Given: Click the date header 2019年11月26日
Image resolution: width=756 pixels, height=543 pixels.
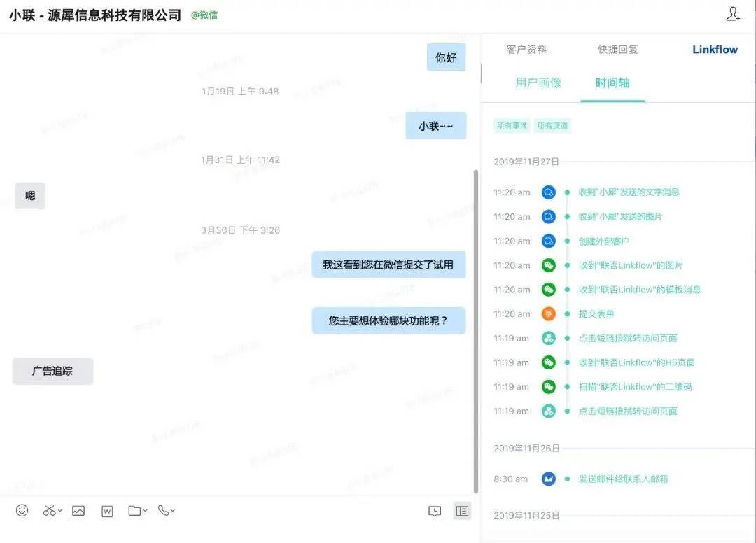Looking at the screenshot, I should pos(526,449).
